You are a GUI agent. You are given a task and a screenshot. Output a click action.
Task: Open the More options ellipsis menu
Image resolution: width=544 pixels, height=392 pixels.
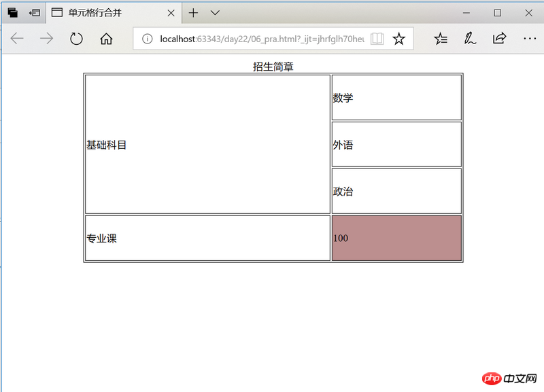click(x=528, y=39)
